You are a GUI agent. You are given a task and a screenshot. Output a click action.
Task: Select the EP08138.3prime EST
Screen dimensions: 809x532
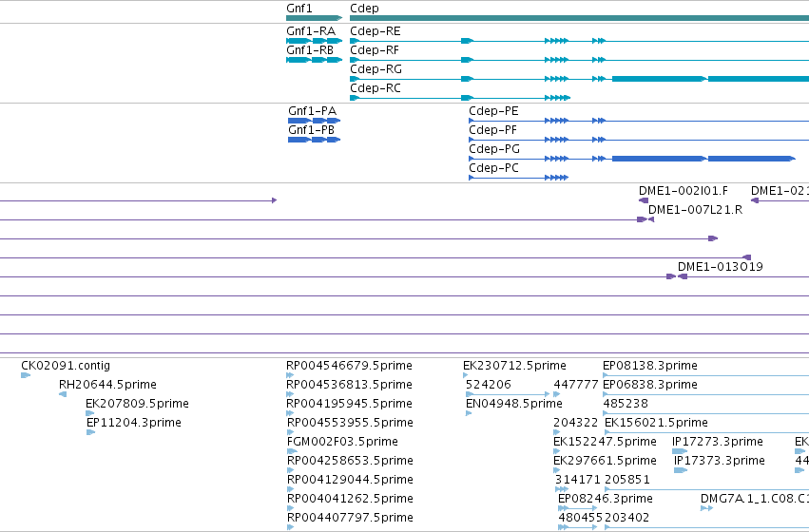point(705,375)
